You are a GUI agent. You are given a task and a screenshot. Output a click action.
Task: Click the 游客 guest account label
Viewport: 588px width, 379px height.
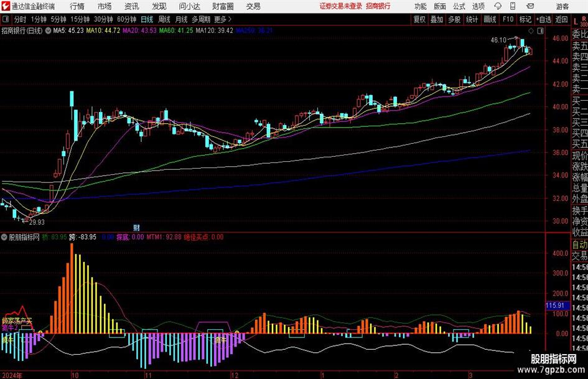tap(562, 6)
